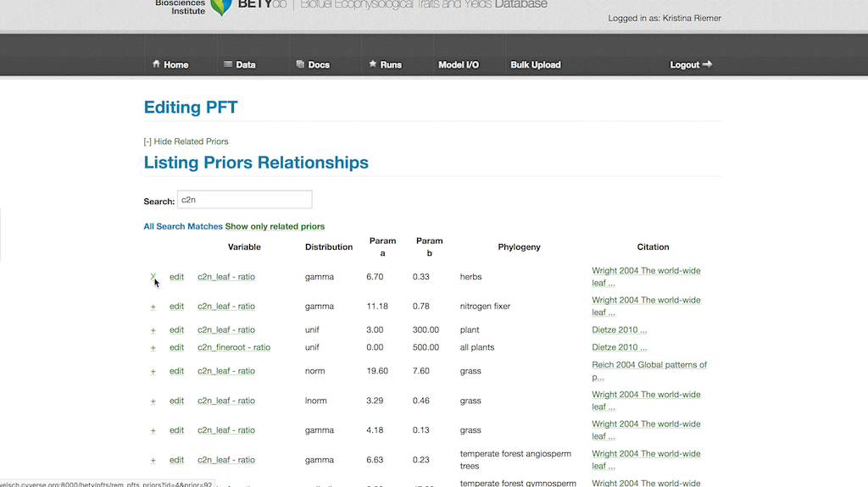868x487 pixels.
Task: Add the nitrogen fixer prior with plus icon
Action: point(153,307)
